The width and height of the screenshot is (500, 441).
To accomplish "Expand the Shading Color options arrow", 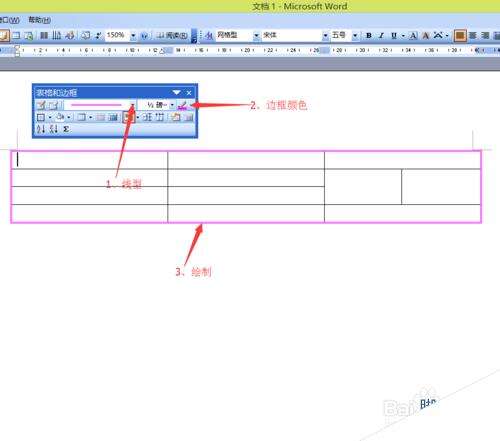I will pyautogui.click(x=69, y=117).
